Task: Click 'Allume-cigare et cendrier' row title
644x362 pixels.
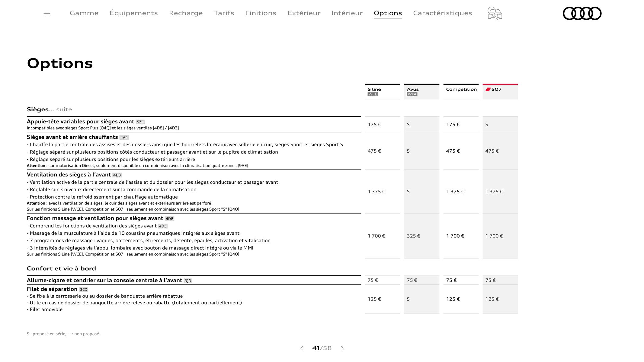Action: [104, 280]
